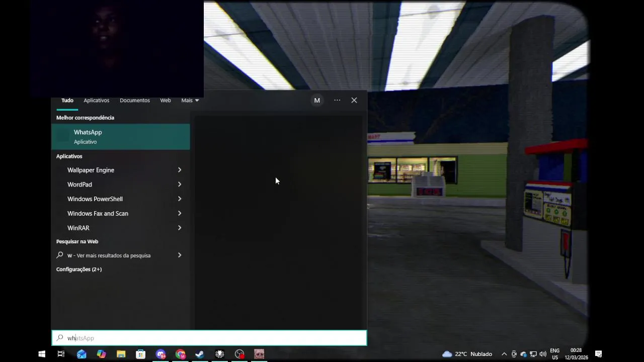Screen dimensions: 644x362
Task: Switch to the Documentos tab
Action: [135, 101]
